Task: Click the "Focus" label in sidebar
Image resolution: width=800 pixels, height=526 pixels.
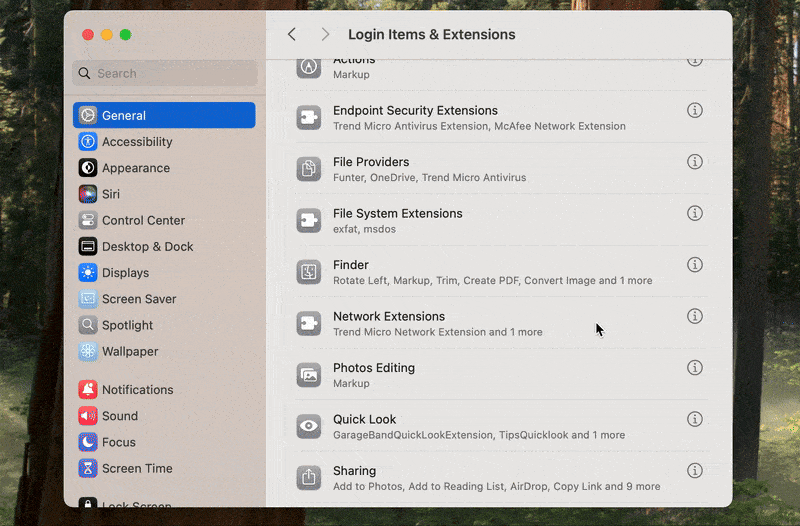Action: point(119,442)
